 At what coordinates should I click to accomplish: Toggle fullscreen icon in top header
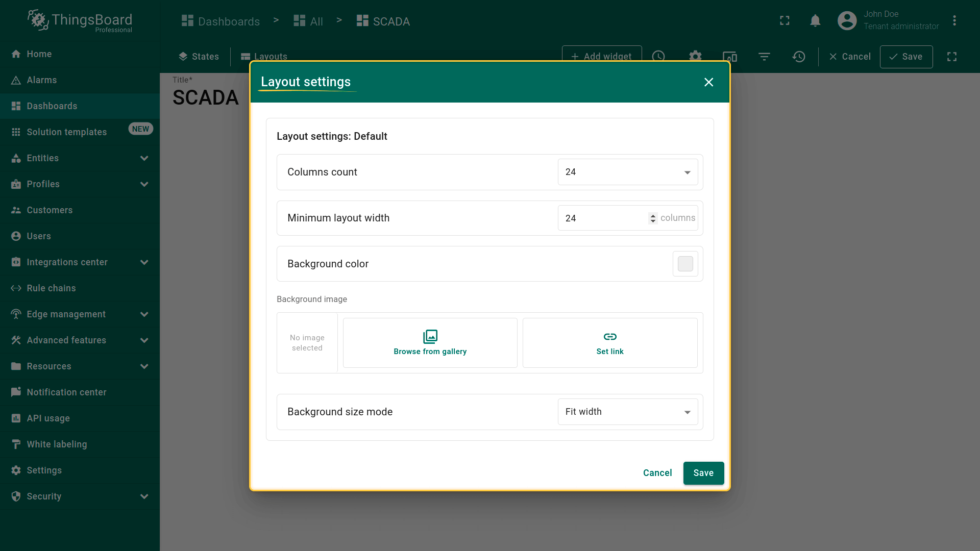coord(785,21)
